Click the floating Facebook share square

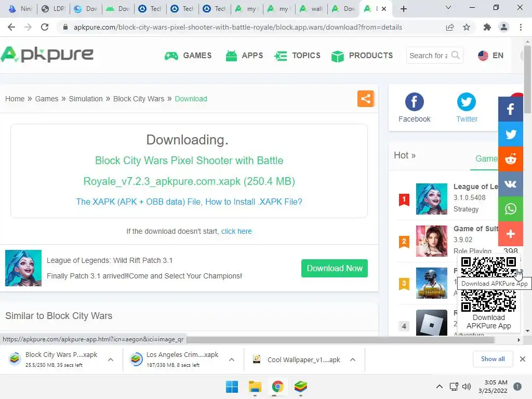[510, 109]
